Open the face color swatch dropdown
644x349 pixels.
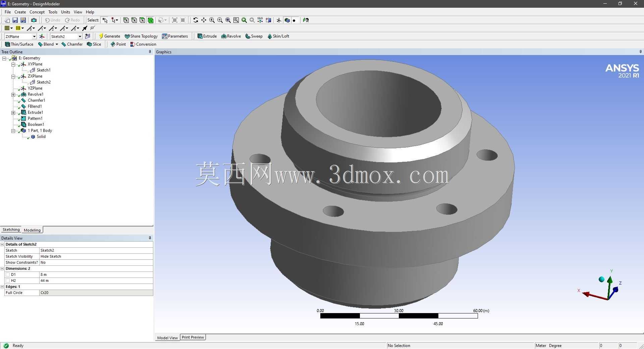pos(11,28)
